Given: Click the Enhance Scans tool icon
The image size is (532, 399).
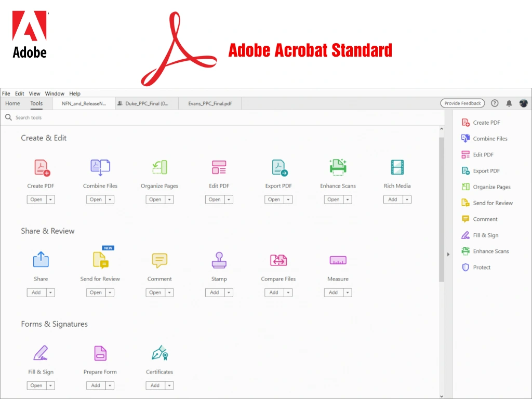Looking at the screenshot, I should (338, 168).
